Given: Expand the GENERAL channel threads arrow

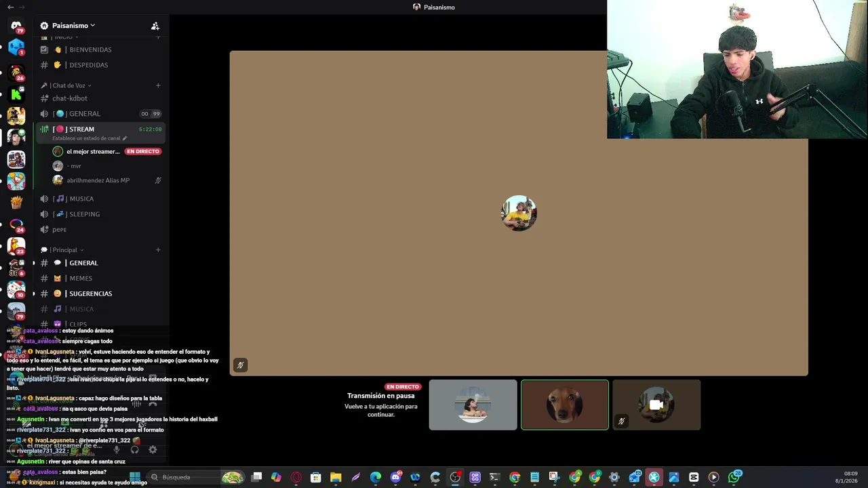Looking at the screenshot, I should [34, 263].
